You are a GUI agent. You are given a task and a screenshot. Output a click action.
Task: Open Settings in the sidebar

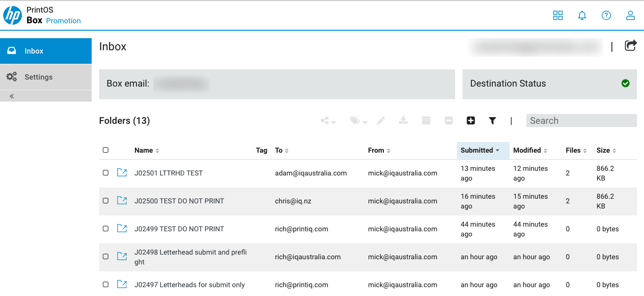(x=46, y=77)
